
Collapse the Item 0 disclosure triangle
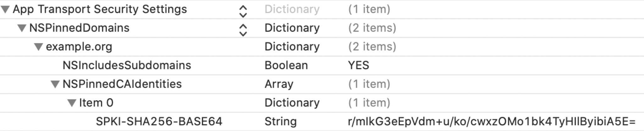(72, 103)
